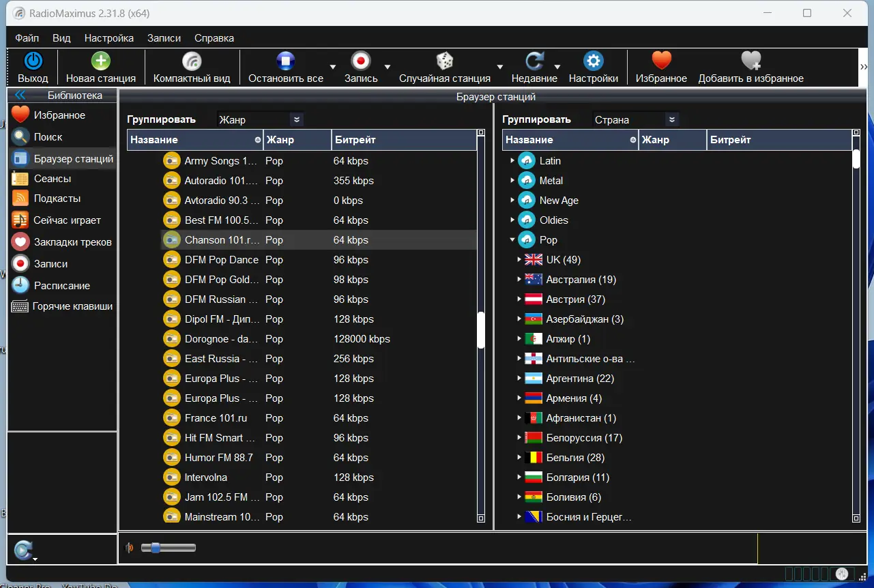Open the dropdown arrow next to Недавние
The width and height of the screenshot is (874, 588).
click(x=557, y=67)
